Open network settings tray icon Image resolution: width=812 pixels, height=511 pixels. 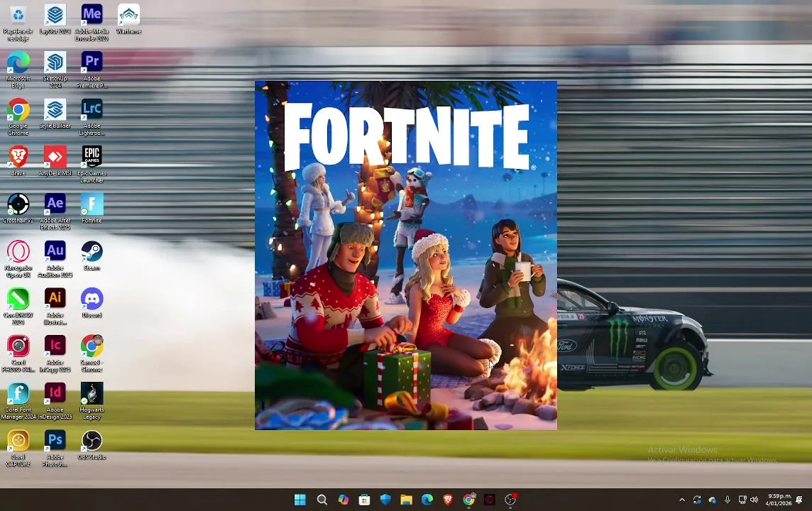[x=742, y=500]
